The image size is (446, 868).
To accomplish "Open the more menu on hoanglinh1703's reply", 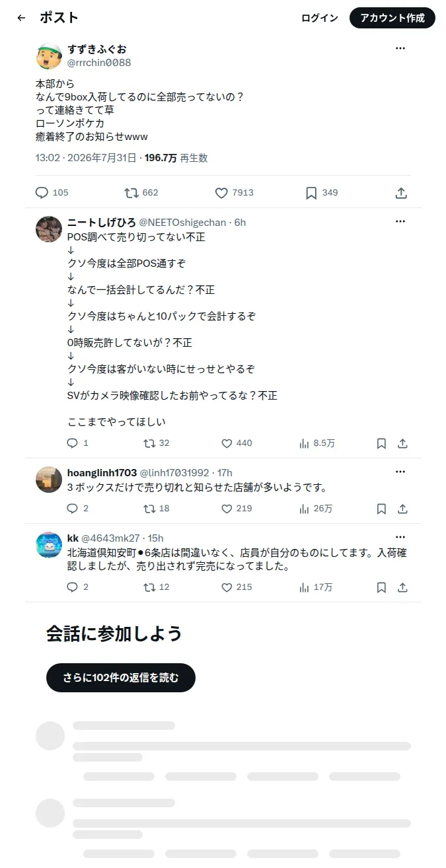I will (400, 472).
